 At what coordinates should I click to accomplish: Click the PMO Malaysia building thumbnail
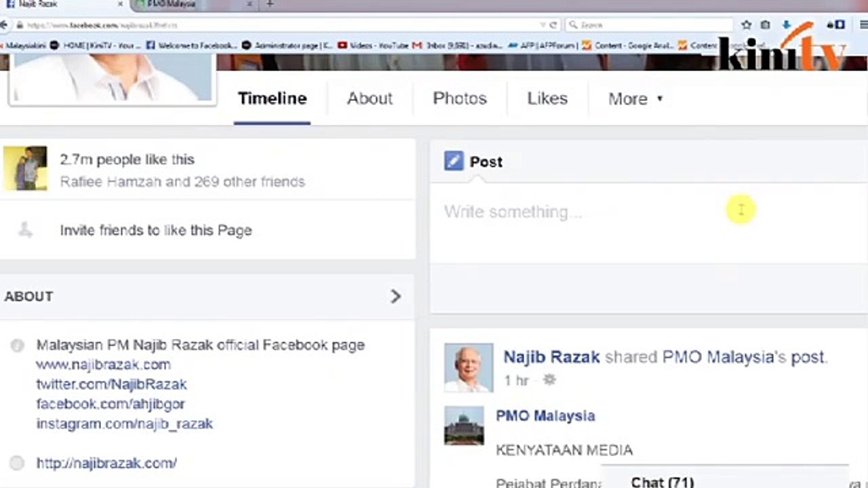(x=464, y=426)
